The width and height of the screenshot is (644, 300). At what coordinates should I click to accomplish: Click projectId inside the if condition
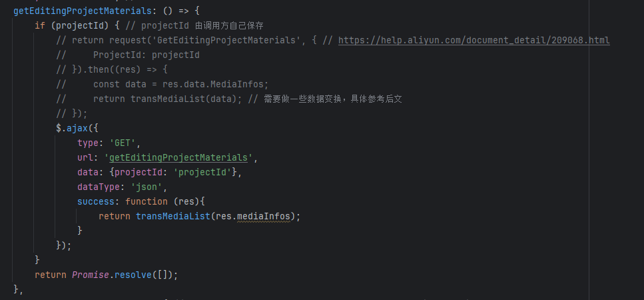(x=80, y=25)
